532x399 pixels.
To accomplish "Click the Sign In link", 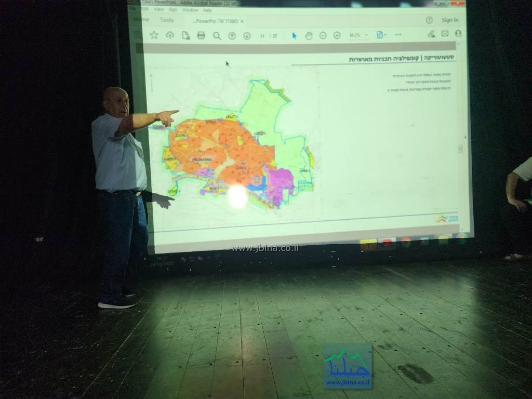I will point(450,20).
